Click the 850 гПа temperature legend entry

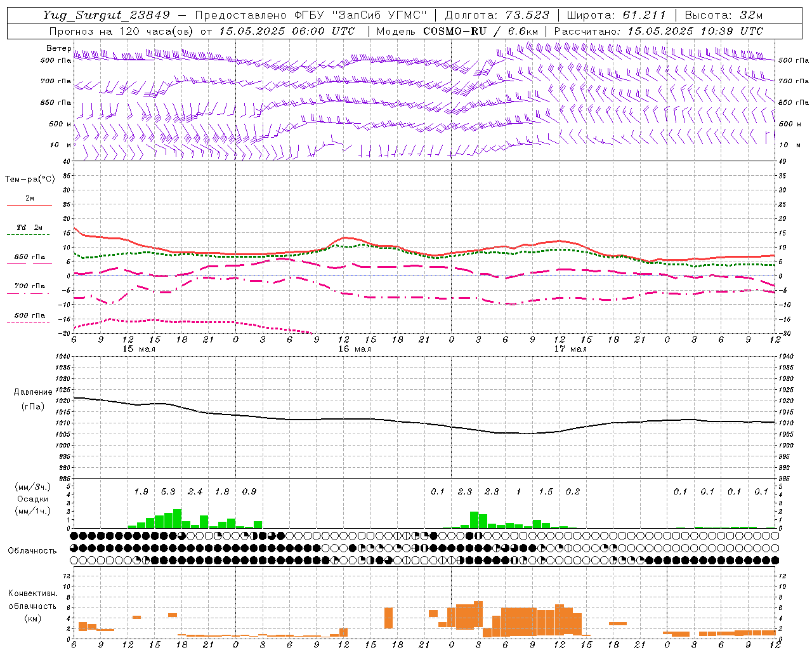30,257
